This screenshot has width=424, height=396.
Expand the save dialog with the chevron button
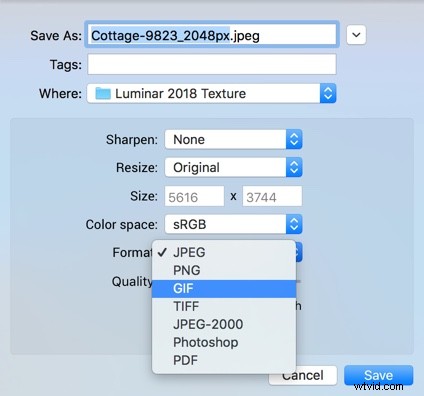coord(356,35)
